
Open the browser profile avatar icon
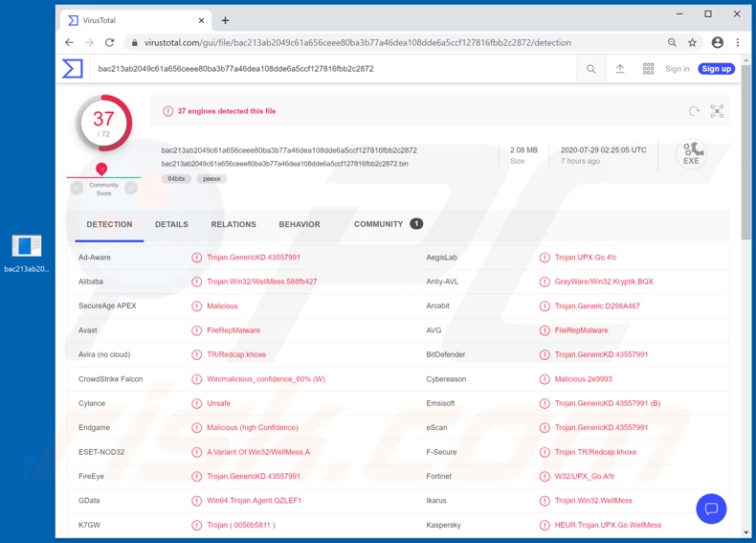click(x=718, y=42)
